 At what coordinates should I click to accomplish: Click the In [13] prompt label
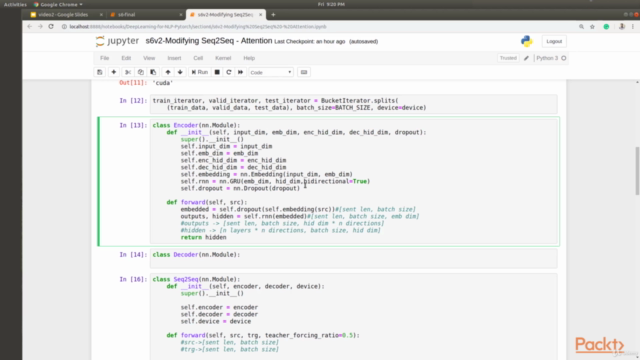click(133, 125)
